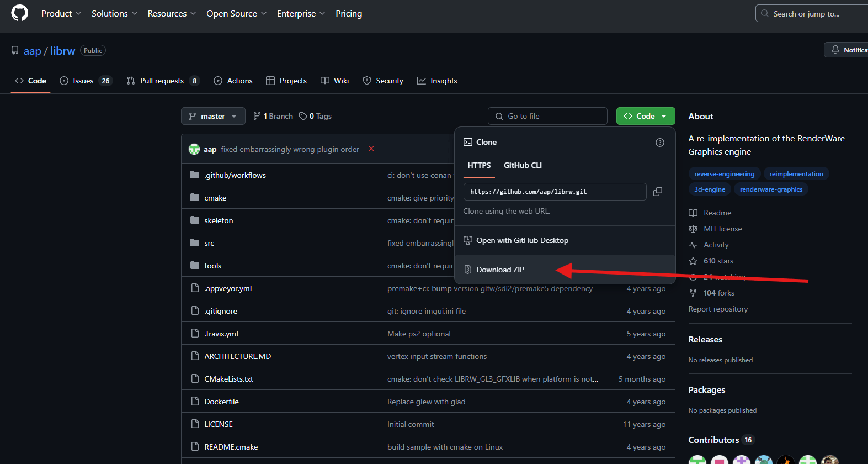The image size is (868, 464).
Task: Click the skeleton folder icon
Action: tap(195, 220)
